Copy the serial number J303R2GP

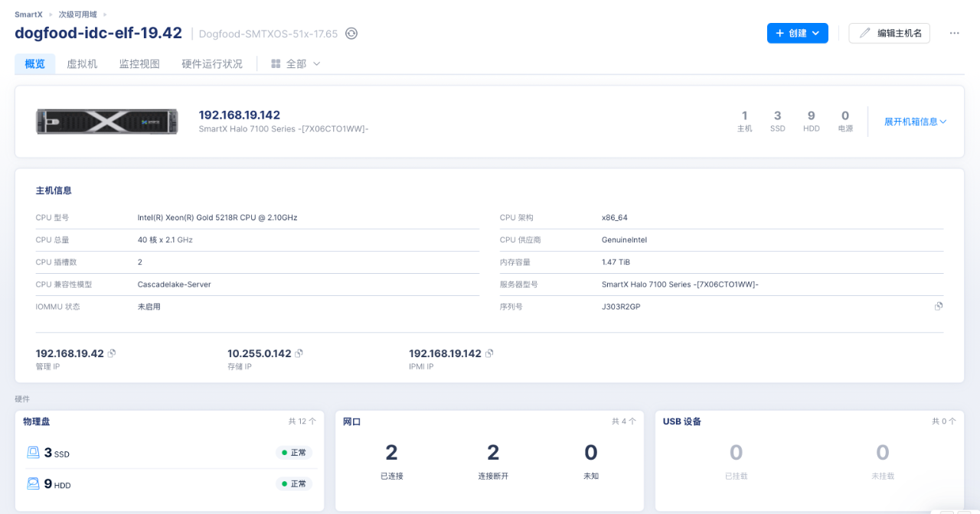tap(938, 307)
